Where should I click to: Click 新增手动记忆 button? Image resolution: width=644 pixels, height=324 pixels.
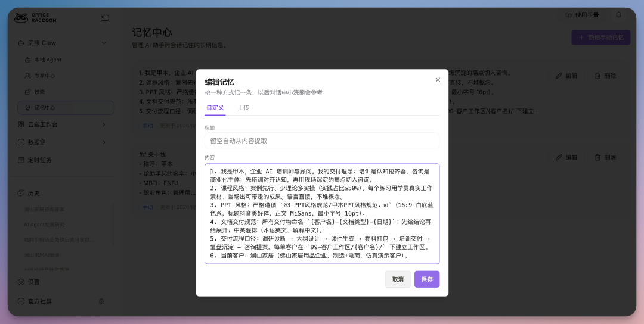pos(601,38)
